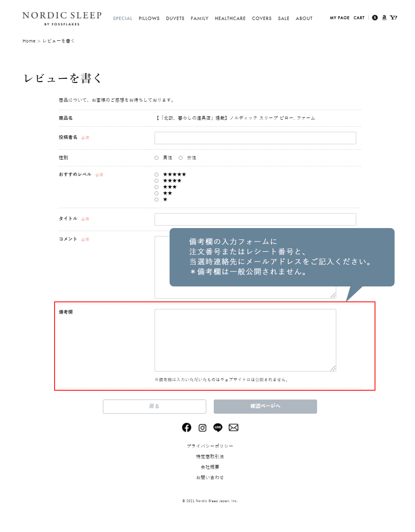Open the Yahoo! store icon in the header
415x532 pixels.
394,18
